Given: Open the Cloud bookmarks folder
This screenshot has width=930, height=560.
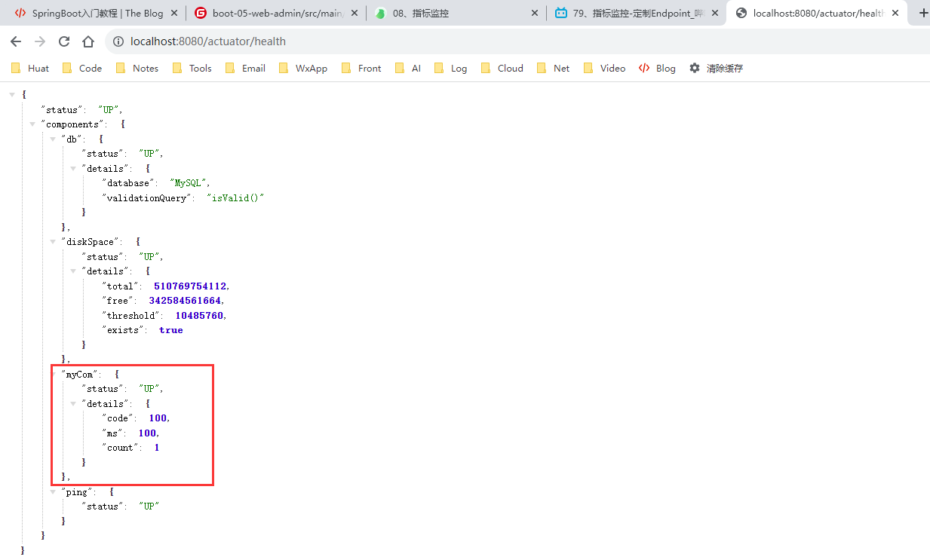Looking at the screenshot, I should (x=502, y=68).
